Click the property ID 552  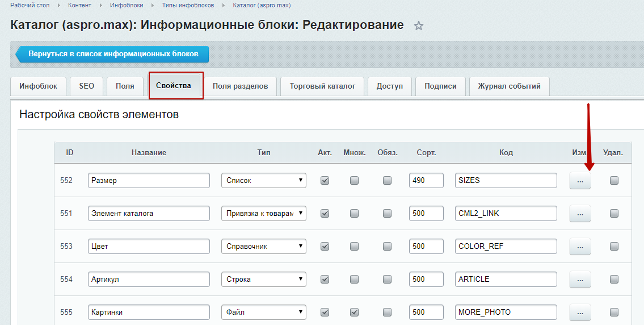click(x=66, y=180)
